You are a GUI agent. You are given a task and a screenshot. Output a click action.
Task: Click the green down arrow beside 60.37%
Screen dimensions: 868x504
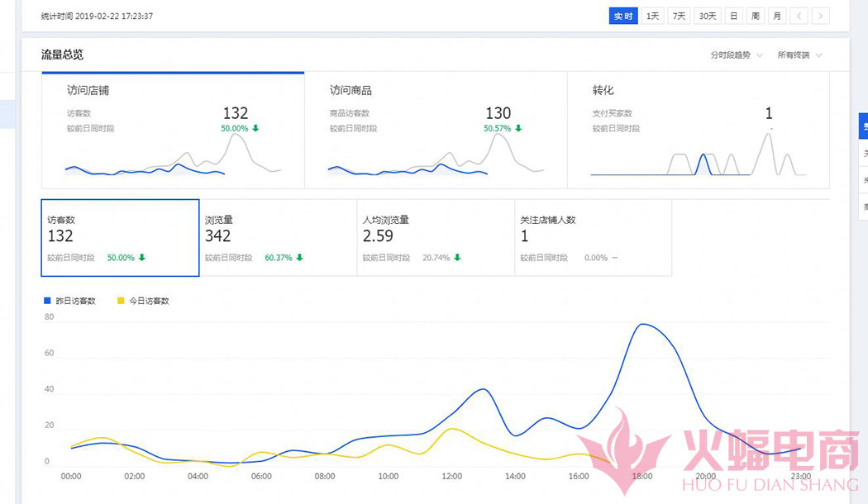point(299,258)
